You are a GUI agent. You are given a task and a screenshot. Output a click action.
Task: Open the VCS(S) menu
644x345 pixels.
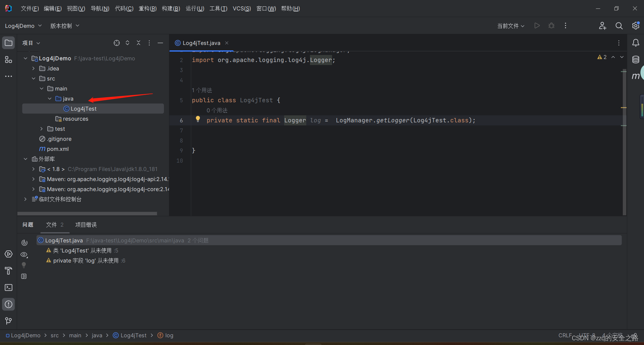tap(242, 8)
